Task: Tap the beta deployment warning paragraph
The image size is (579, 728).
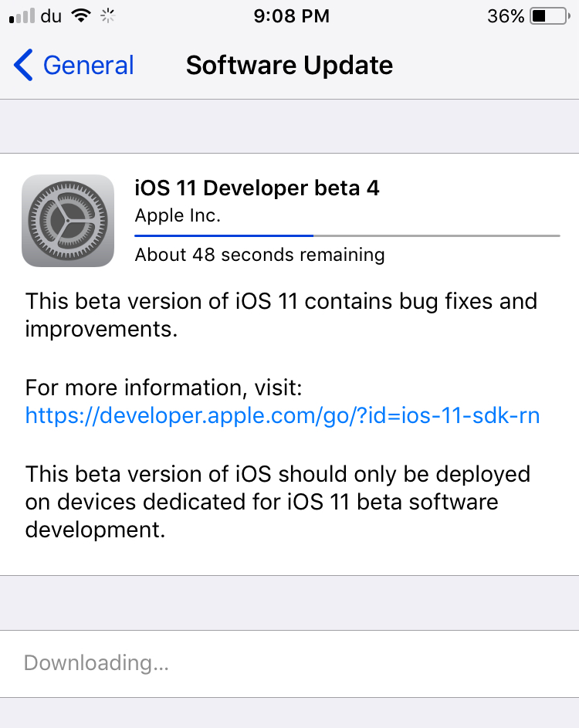Action: [278, 502]
